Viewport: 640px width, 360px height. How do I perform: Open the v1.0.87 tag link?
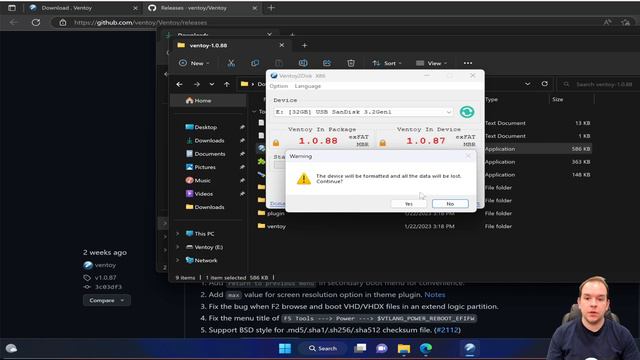click(105, 277)
